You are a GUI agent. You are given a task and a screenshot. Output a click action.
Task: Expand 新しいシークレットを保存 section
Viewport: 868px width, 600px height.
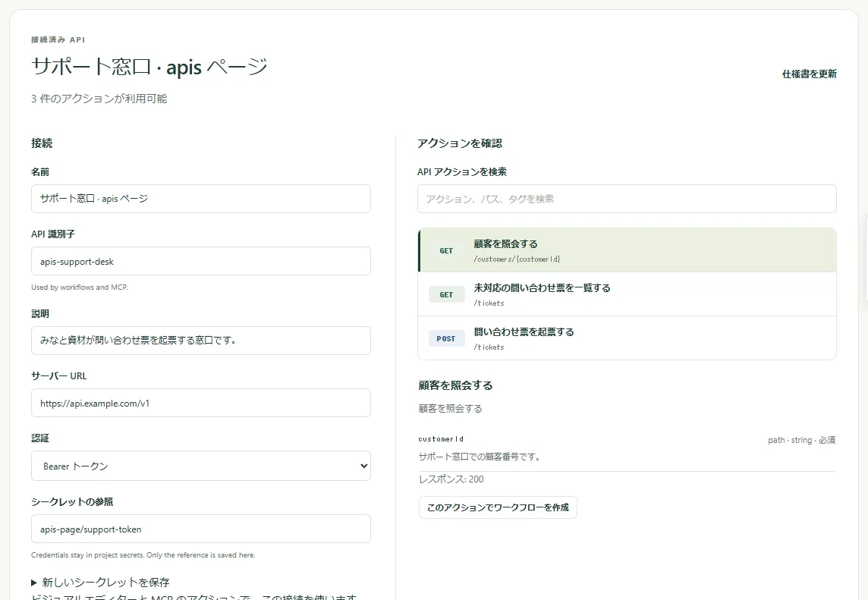click(x=100, y=583)
